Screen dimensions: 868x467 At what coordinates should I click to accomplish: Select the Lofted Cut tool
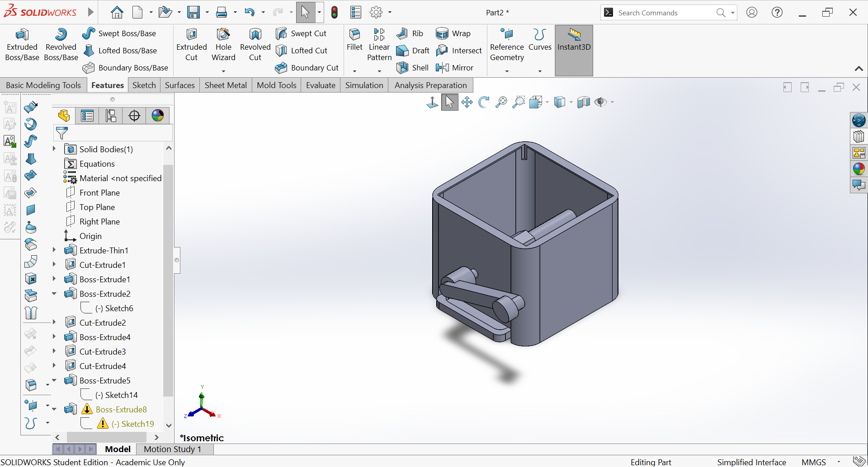[301, 51]
